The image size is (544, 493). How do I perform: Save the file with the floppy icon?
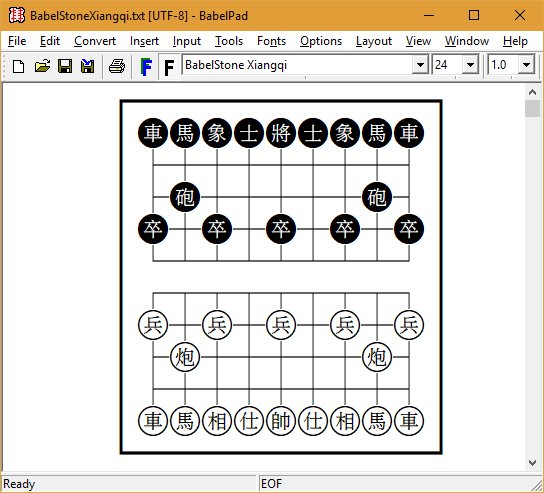tap(65, 66)
